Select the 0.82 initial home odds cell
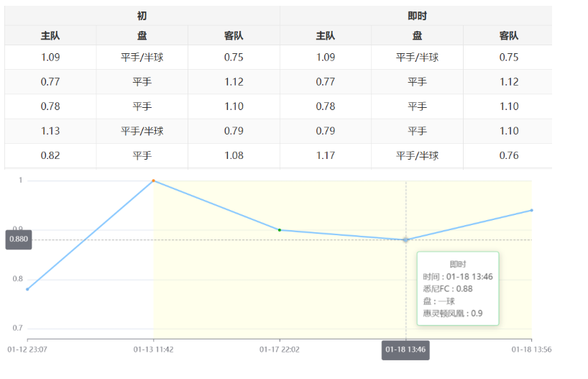588x379 pixels. [x=50, y=155]
